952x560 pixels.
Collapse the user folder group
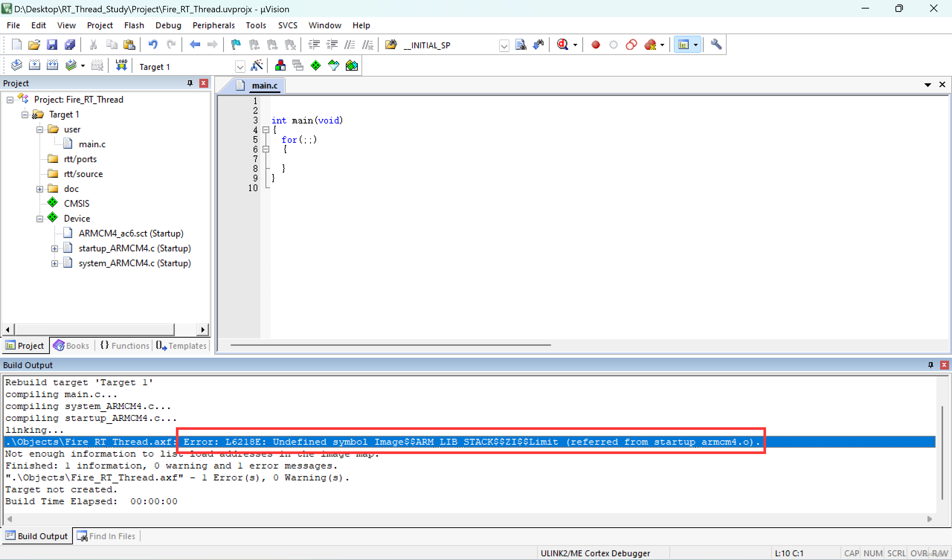click(x=40, y=130)
